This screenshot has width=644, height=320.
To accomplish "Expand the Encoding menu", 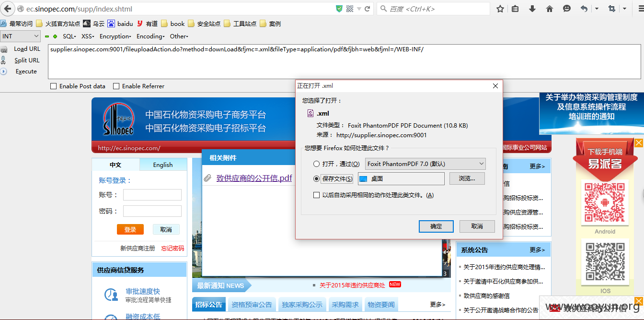I will (150, 36).
